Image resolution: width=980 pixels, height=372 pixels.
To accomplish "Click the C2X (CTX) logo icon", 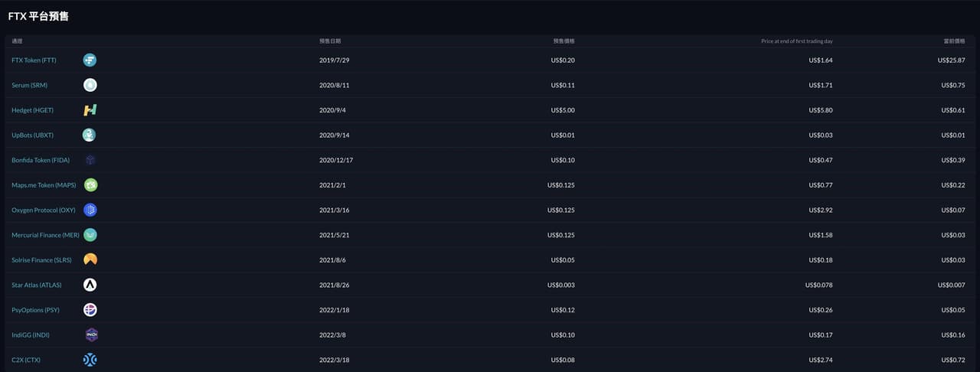I will 90,360.
